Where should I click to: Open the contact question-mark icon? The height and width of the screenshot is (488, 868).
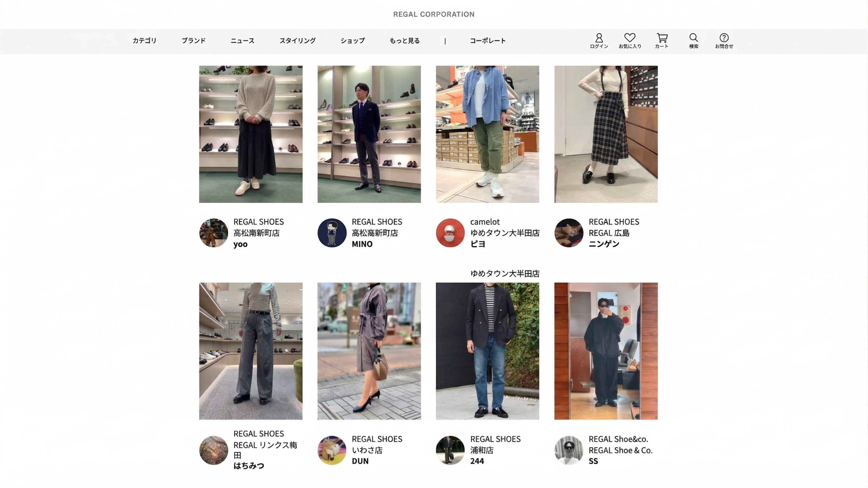(x=724, y=38)
